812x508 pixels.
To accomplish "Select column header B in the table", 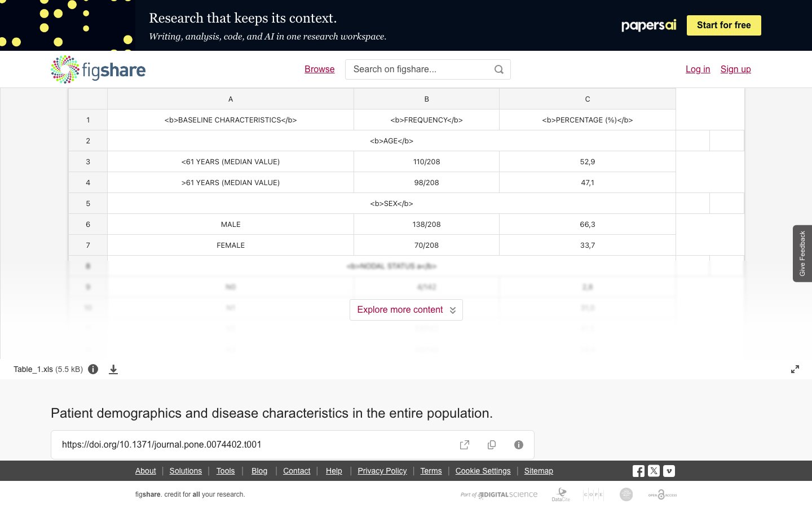I will pos(426,99).
